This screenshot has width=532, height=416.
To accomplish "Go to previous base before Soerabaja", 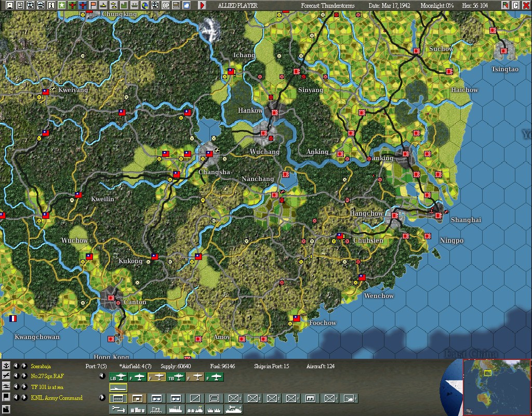I will [x=16, y=366].
